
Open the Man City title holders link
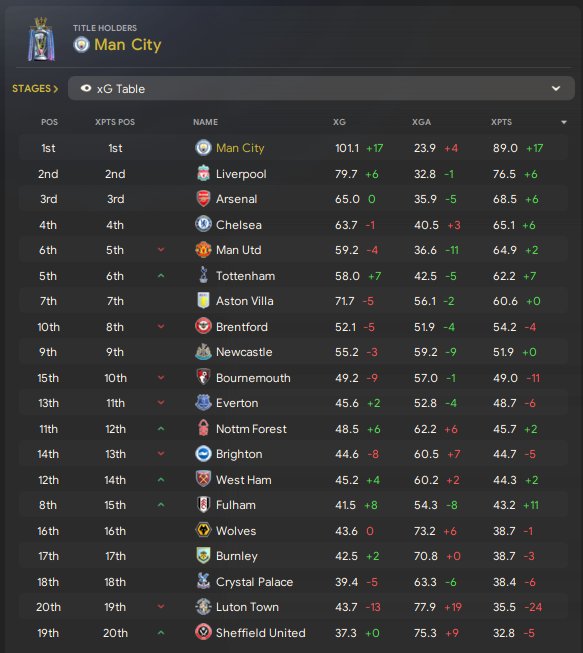[127, 45]
